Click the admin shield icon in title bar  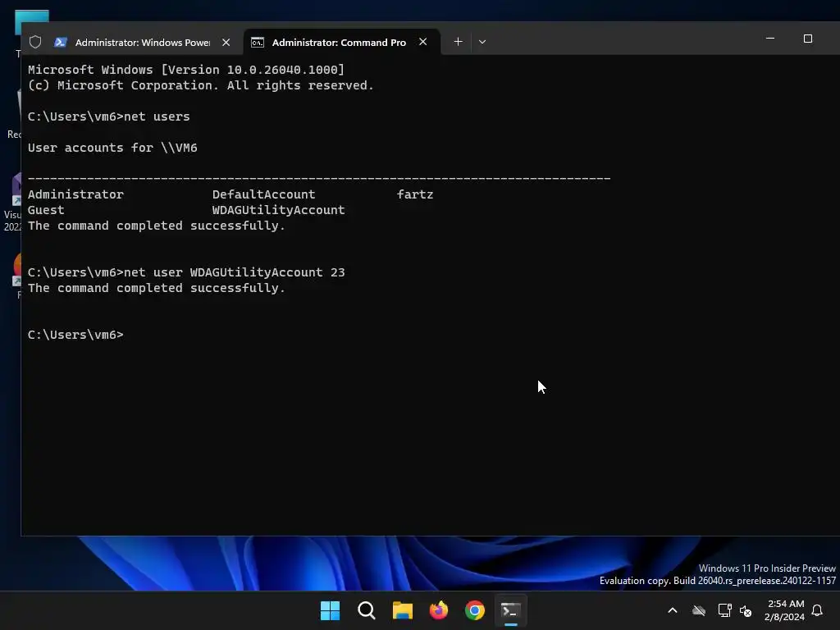pyautogui.click(x=35, y=42)
